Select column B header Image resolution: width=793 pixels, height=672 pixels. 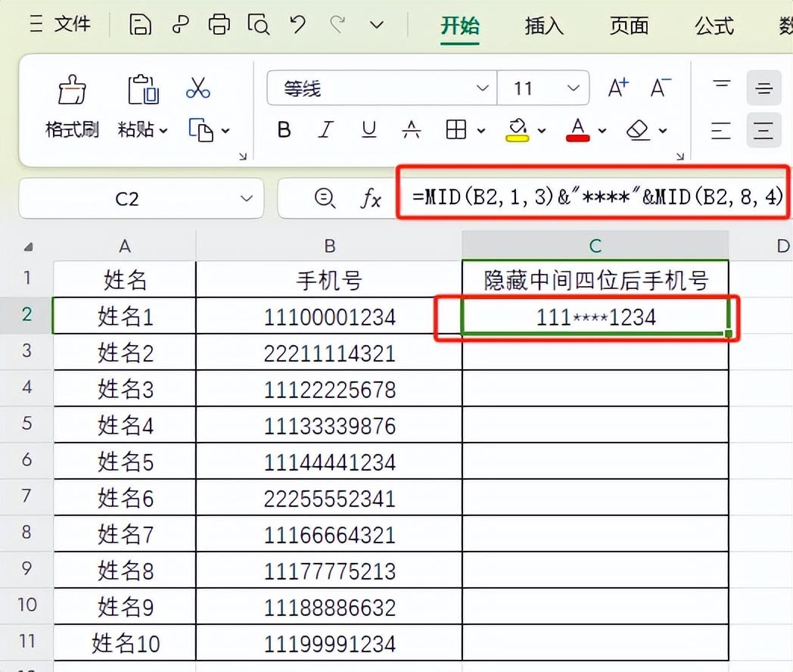click(x=329, y=246)
